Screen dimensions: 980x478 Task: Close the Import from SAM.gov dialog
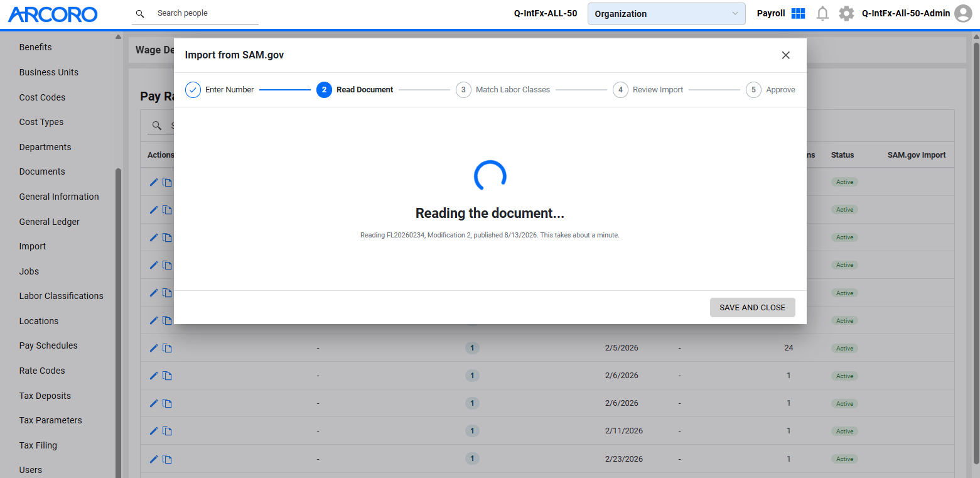(x=785, y=55)
